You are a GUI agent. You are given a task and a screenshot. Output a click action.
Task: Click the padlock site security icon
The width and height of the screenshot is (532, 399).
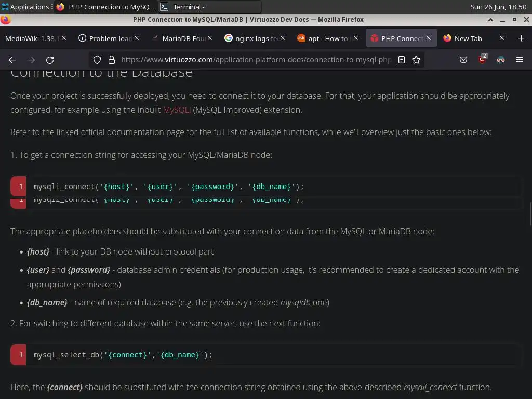(x=112, y=60)
